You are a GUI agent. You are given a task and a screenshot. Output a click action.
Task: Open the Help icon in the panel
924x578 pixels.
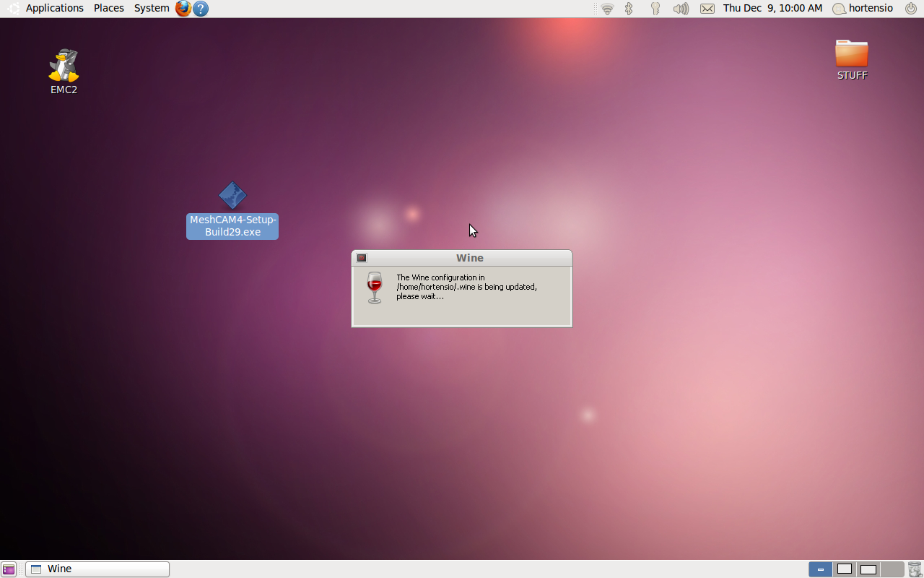[x=201, y=9]
